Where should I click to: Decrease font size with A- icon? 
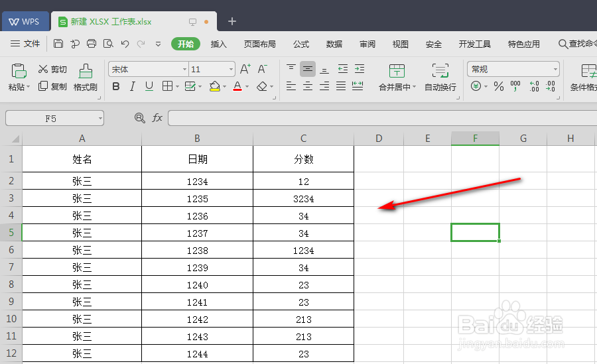tap(262, 69)
